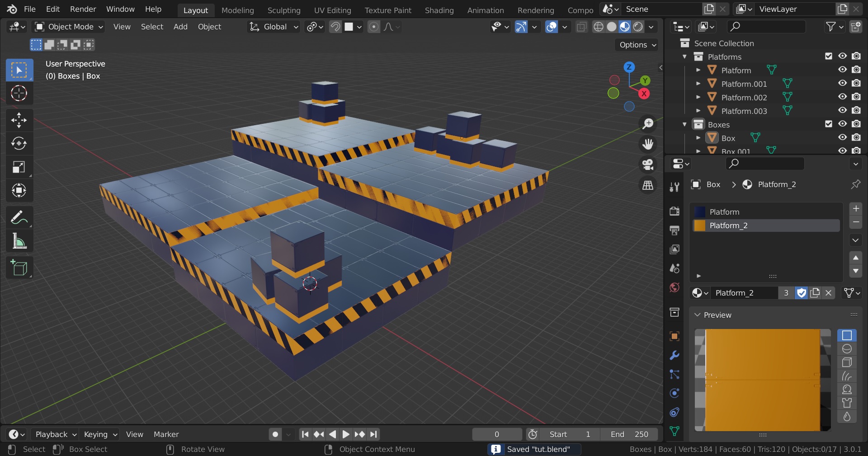Choose the Annotate pencil tool
The image size is (868, 456).
(x=19, y=218)
